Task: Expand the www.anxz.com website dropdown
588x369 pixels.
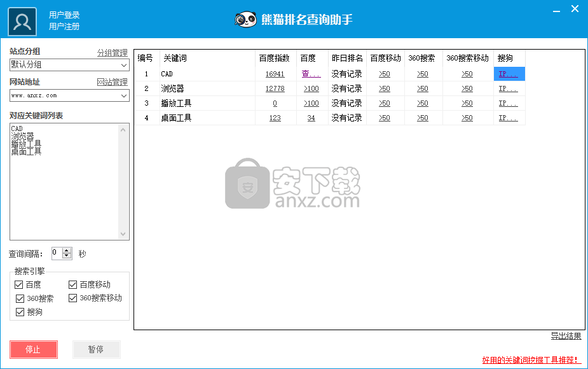Action: [124, 95]
